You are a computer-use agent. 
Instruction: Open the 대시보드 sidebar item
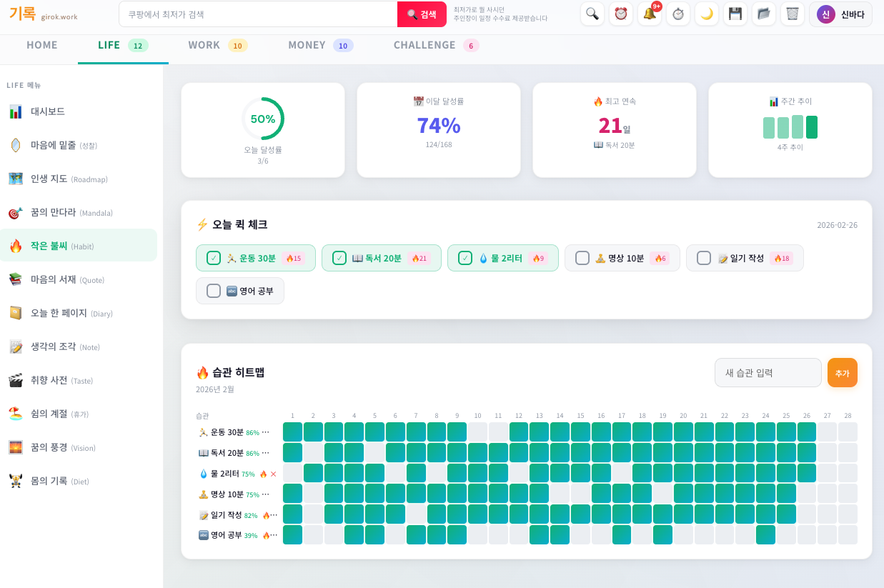click(79, 111)
